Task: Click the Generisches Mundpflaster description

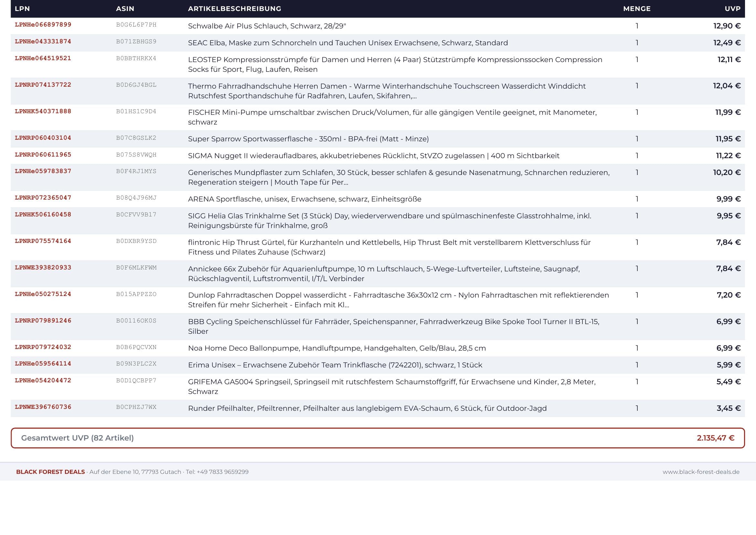Action: (x=399, y=178)
